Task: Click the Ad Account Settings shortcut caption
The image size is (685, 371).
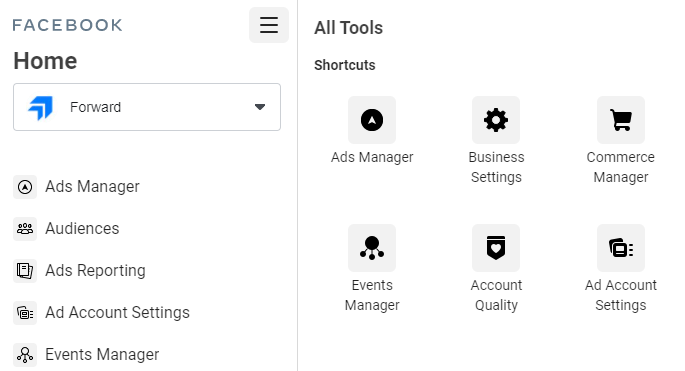Action: (621, 295)
